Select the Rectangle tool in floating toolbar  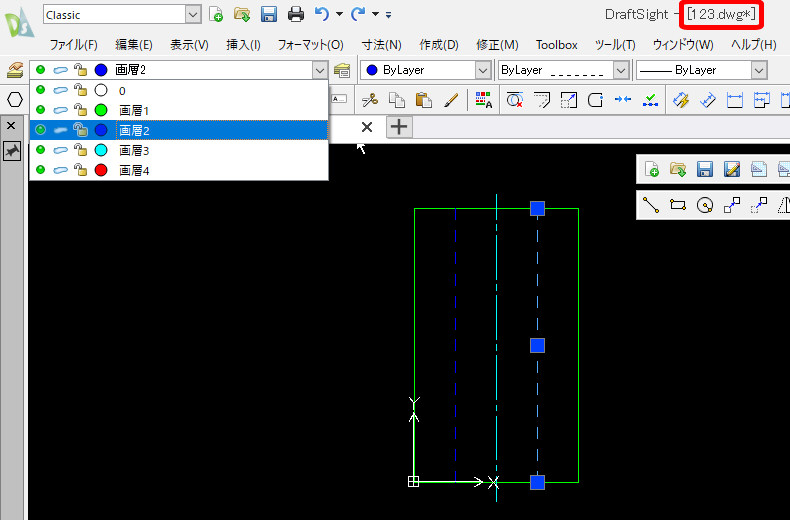point(678,205)
